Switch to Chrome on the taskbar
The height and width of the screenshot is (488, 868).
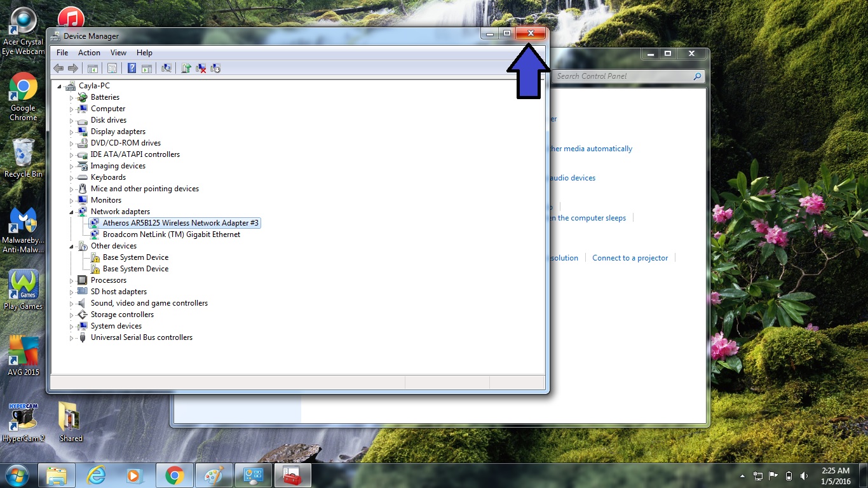coord(175,475)
